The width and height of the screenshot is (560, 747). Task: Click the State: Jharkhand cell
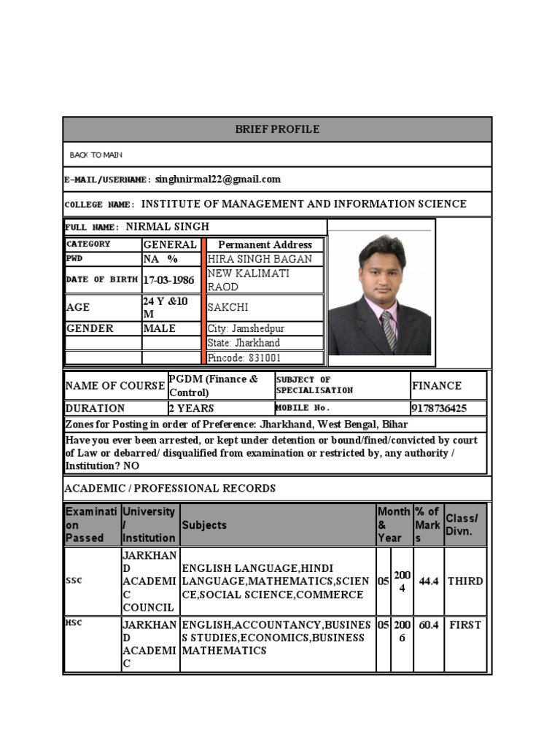click(265, 343)
